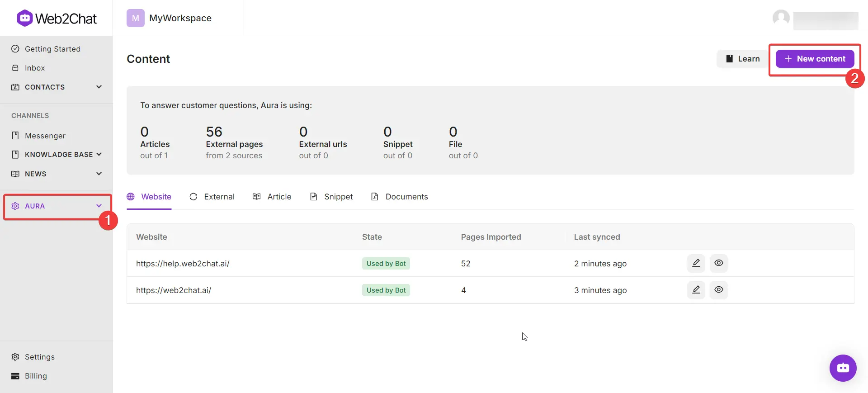Click the Content page heading
Screen dimensions: 868x393
pyautogui.click(x=148, y=59)
